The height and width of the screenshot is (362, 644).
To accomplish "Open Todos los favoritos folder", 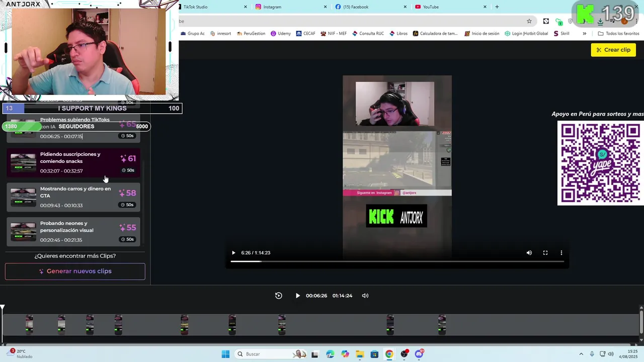I will 618,34.
